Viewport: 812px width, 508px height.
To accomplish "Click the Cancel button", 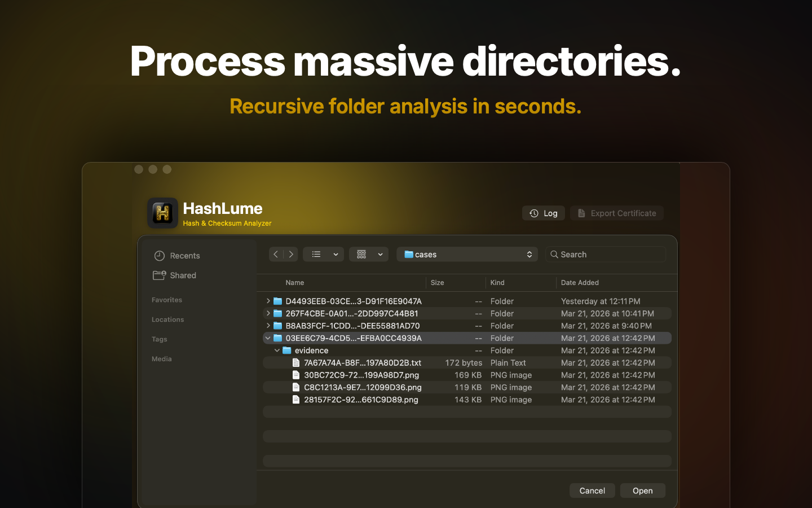I will click(592, 491).
